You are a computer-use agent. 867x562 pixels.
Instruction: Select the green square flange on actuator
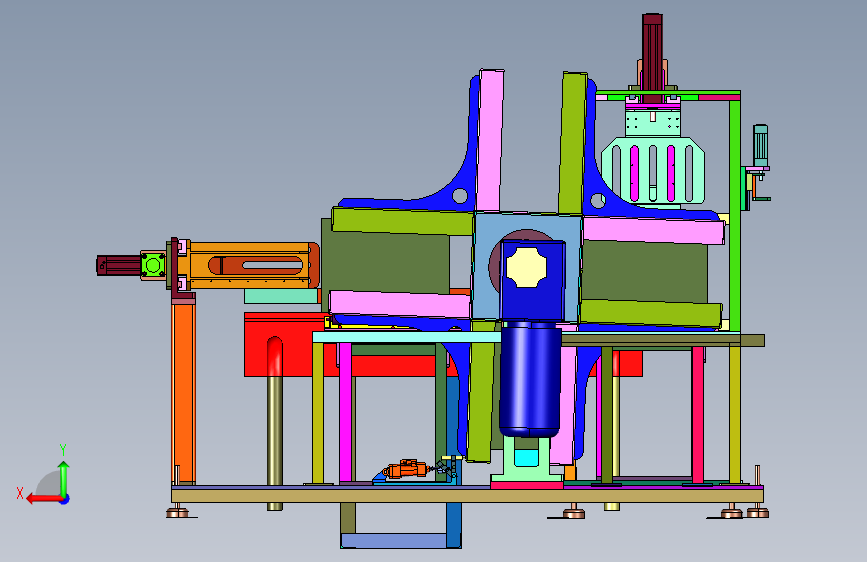(x=153, y=265)
